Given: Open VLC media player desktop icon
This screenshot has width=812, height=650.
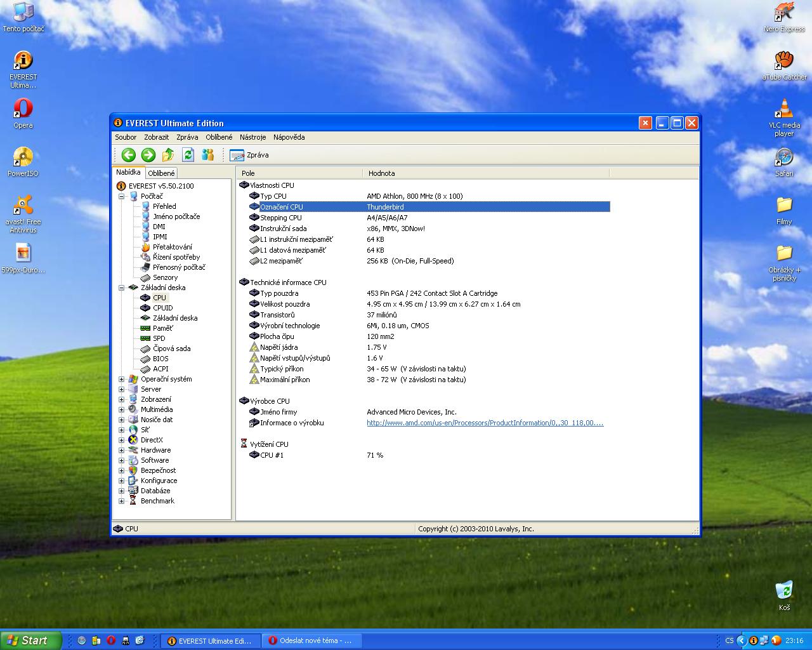Looking at the screenshot, I should pyautogui.click(x=784, y=118).
